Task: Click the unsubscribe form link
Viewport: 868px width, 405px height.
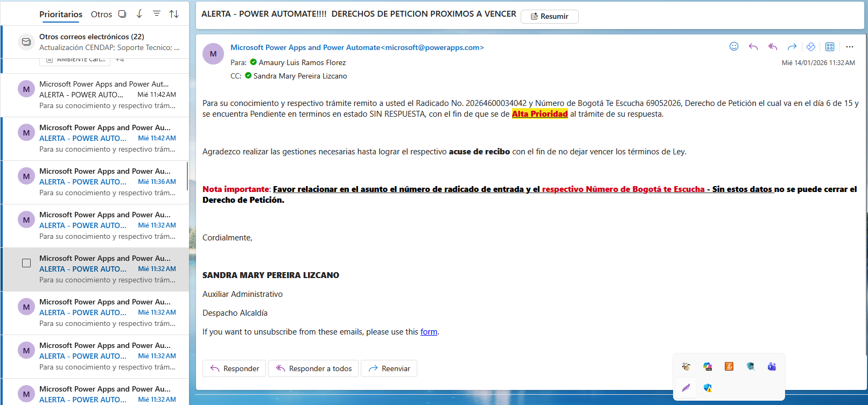Action: coord(429,332)
